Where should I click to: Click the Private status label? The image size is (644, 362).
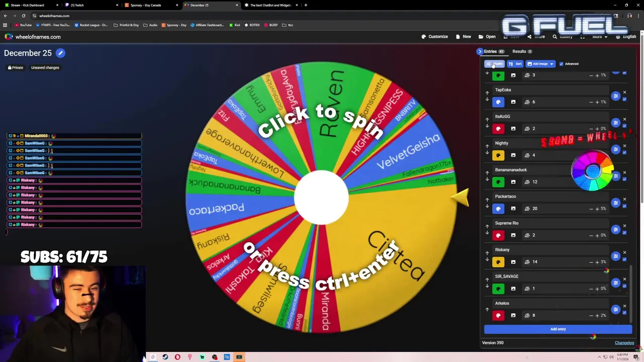[16, 67]
